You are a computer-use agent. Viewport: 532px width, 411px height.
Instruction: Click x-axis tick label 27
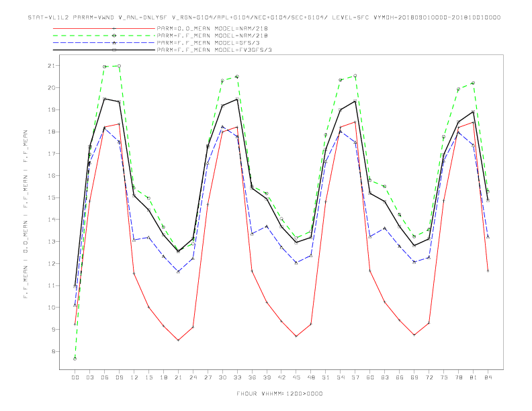coord(208,377)
